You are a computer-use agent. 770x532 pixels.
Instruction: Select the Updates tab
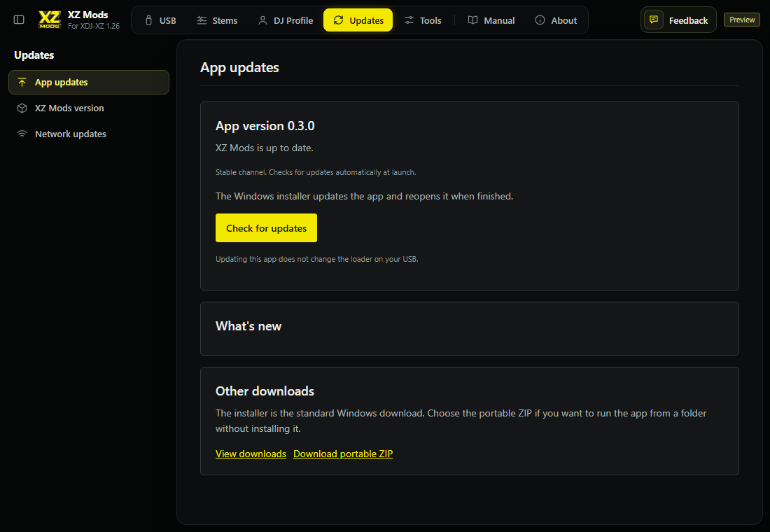[358, 20]
